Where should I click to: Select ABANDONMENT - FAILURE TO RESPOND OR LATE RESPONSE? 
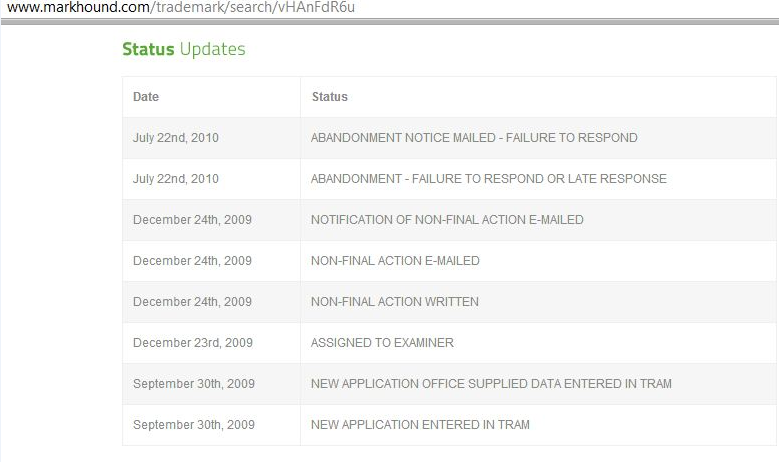tap(488, 179)
